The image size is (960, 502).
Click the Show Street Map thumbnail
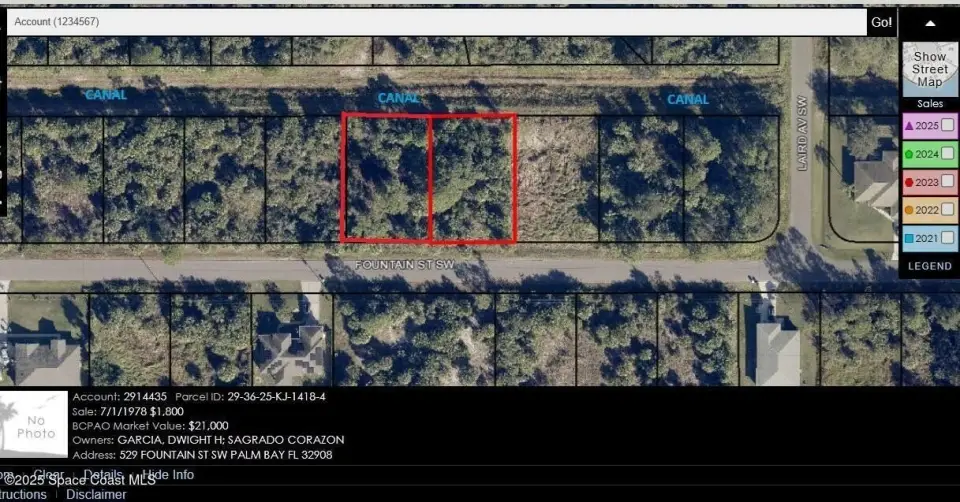[x=929, y=70]
